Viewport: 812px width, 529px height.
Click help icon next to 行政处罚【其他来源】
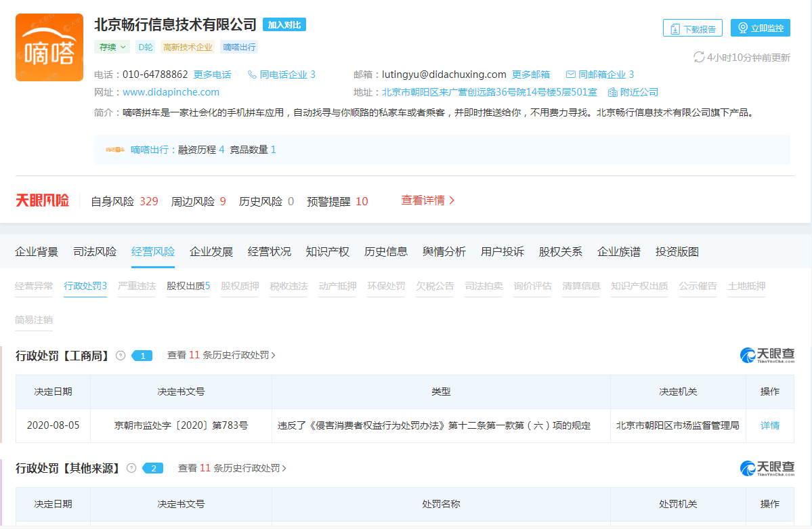click(131, 468)
